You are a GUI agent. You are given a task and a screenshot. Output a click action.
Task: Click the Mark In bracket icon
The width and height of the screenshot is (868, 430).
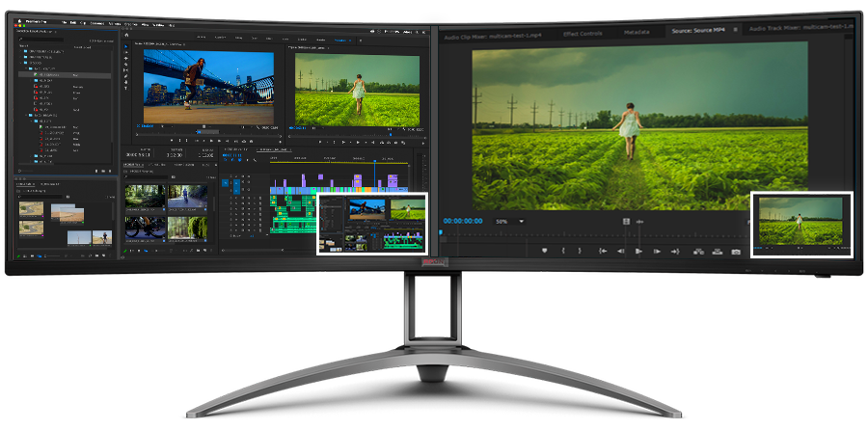(x=562, y=251)
